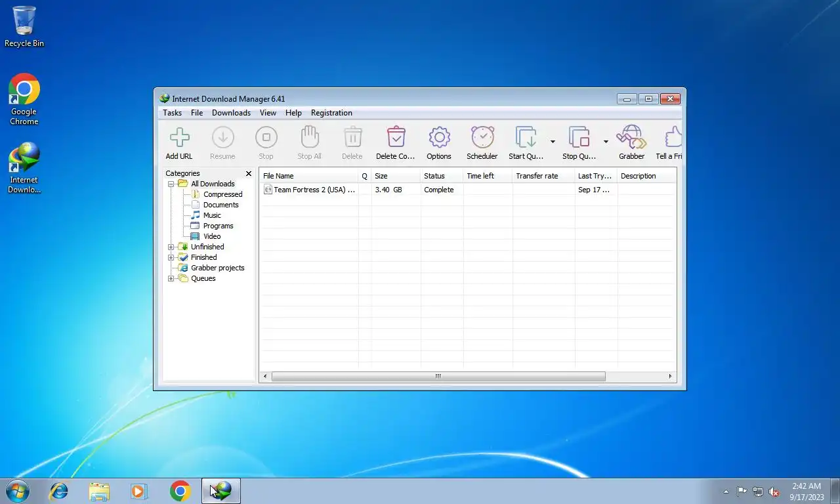Open the Help menu
The width and height of the screenshot is (840, 504).
tap(293, 113)
